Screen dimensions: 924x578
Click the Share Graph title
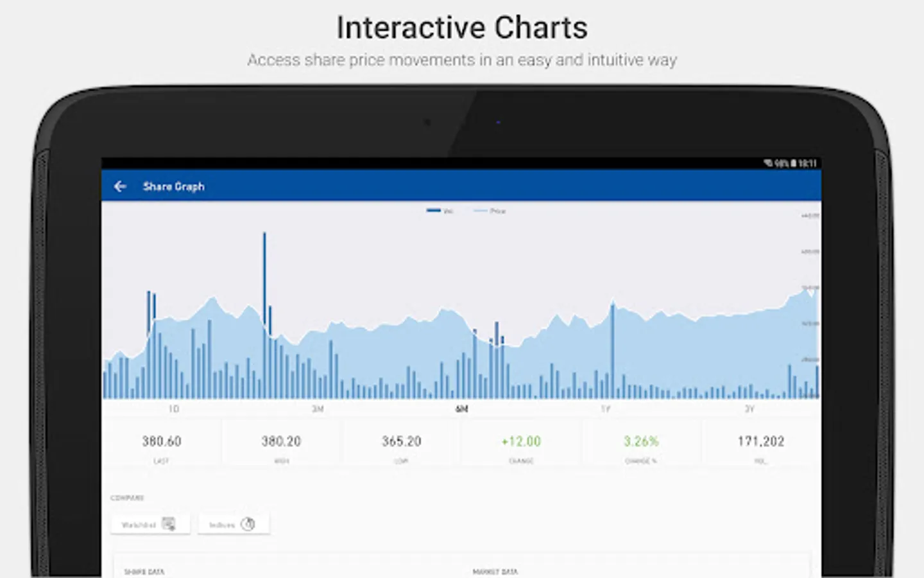tap(174, 186)
